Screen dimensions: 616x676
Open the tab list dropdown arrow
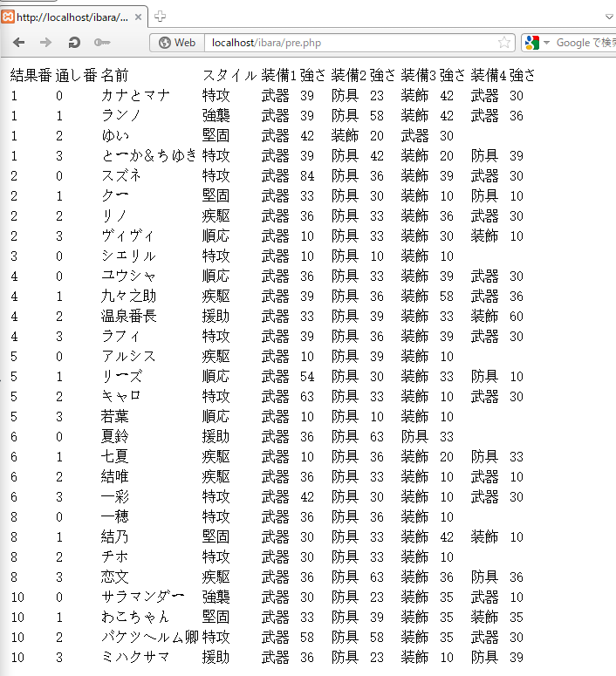[x=609, y=17]
